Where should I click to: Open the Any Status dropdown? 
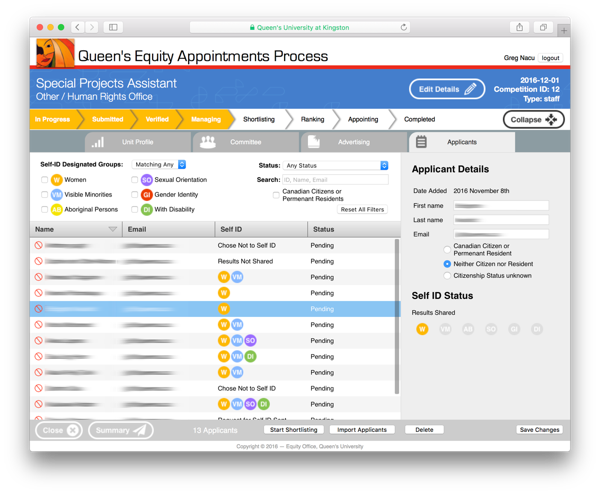pyautogui.click(x=336, y=165)
